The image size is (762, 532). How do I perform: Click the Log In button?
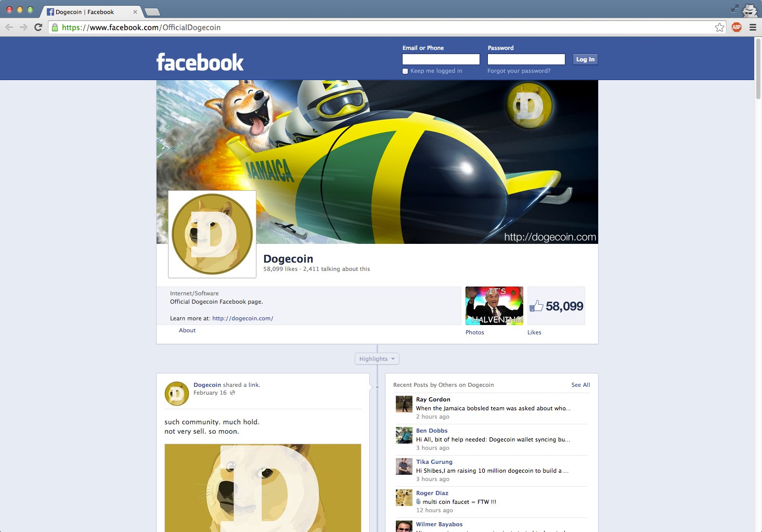coord(585,59)
